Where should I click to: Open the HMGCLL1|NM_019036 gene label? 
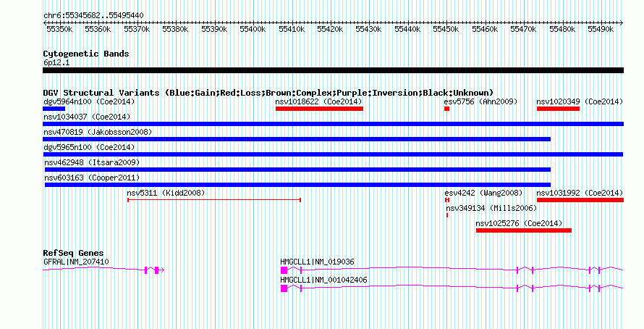317,262
